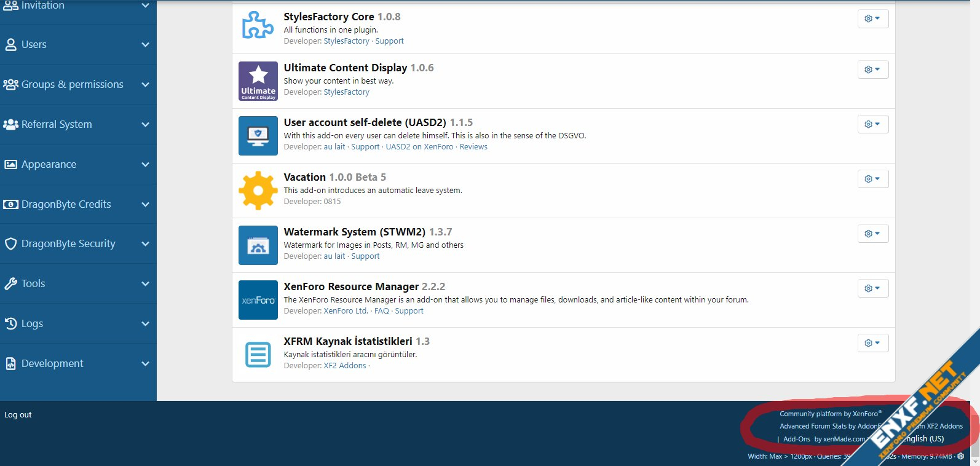The width and height of the screenshot is (980, 466).
Task: Expand the Groups & permissions section
Action: click(145, 84)
